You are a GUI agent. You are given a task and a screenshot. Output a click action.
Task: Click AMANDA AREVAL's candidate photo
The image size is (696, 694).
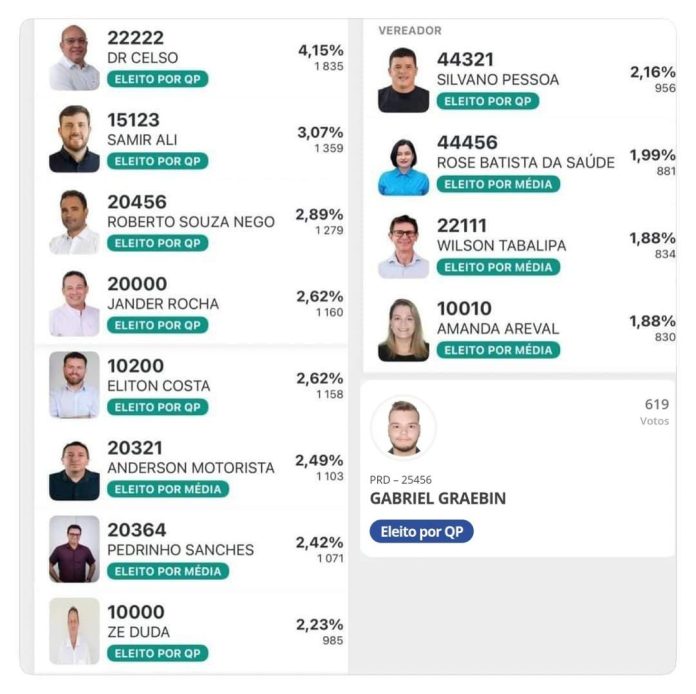403,330
